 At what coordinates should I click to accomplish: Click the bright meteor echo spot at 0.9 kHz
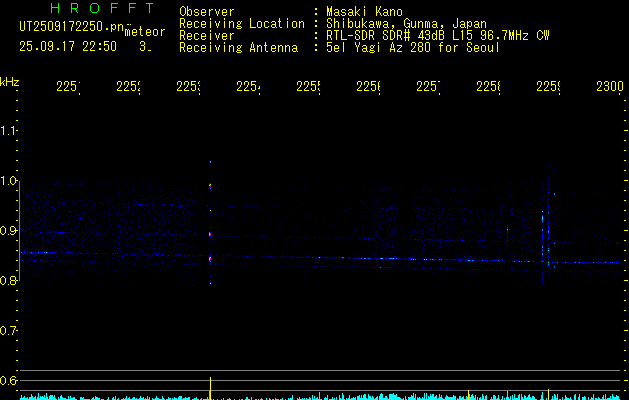[x=210, y=234]
